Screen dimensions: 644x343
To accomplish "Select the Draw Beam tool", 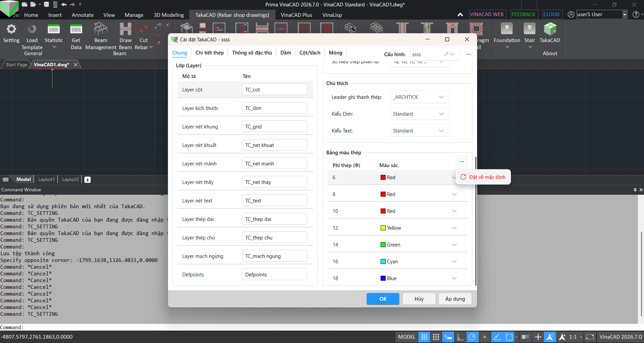I will [x=126, y=29].
